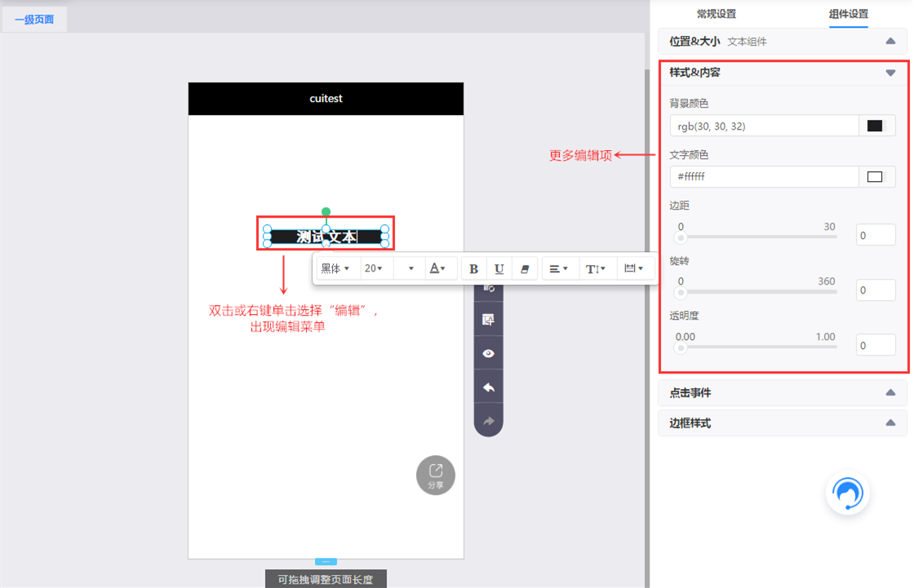Open the text alignment dropdown
Image resolution: width=914 pixels, height=588 pixels.
(558, 268)
